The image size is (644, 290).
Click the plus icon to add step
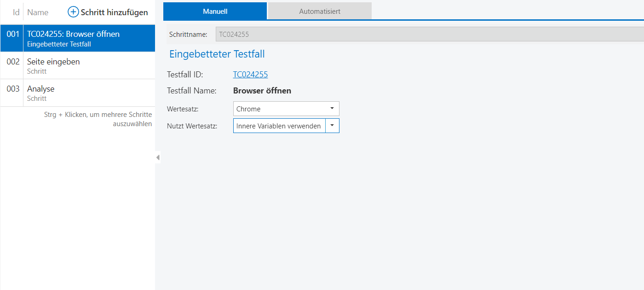pos(73,12)
